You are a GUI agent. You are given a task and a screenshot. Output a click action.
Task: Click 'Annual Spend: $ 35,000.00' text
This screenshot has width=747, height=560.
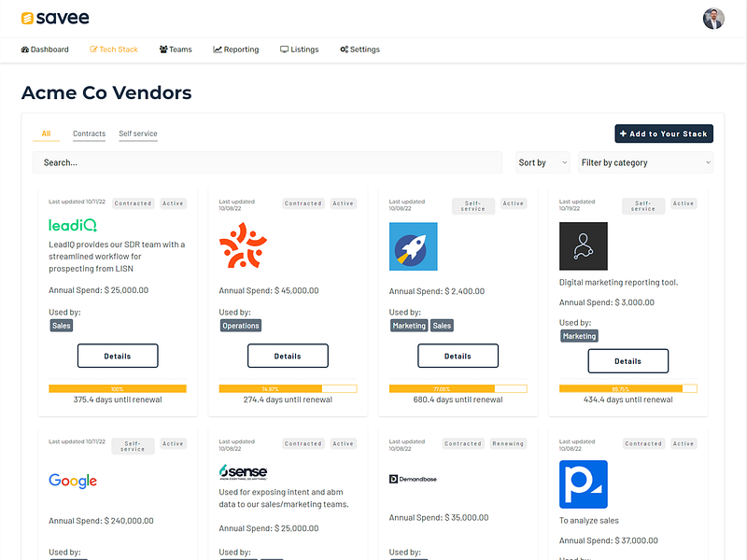[x=439, y=518]
